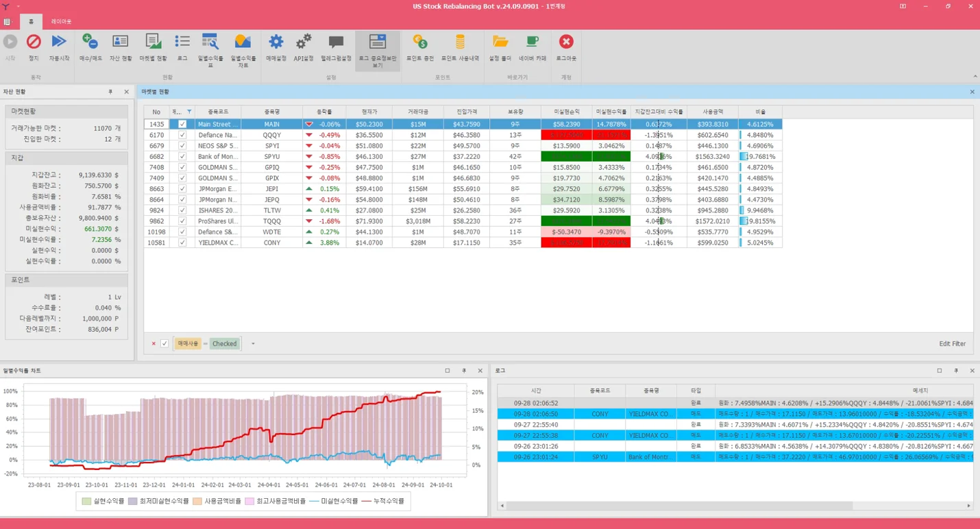
Task: Uncheck the QQQY row checkbox
Action: (x=182, y=135)
